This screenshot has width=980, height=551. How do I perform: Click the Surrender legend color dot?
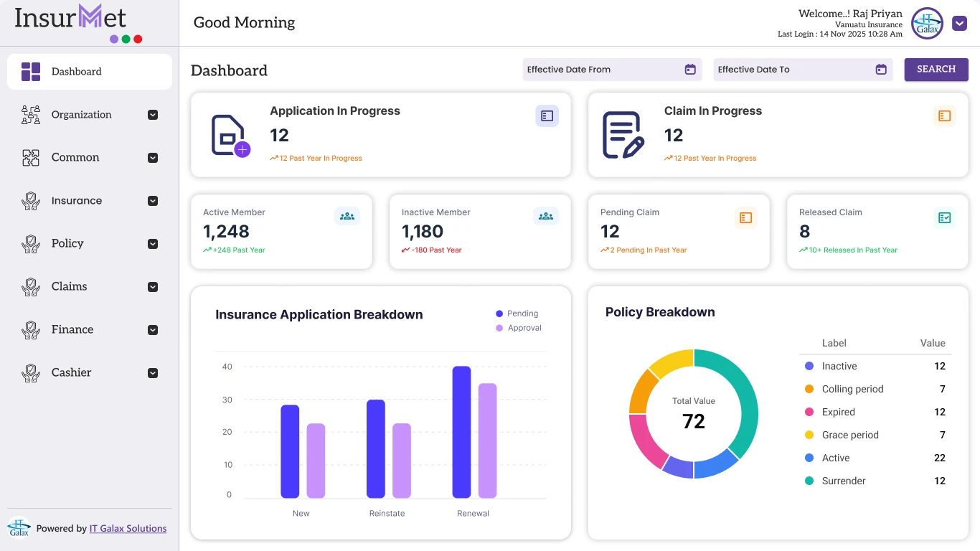pyautogui.click(x=809, y=481)
